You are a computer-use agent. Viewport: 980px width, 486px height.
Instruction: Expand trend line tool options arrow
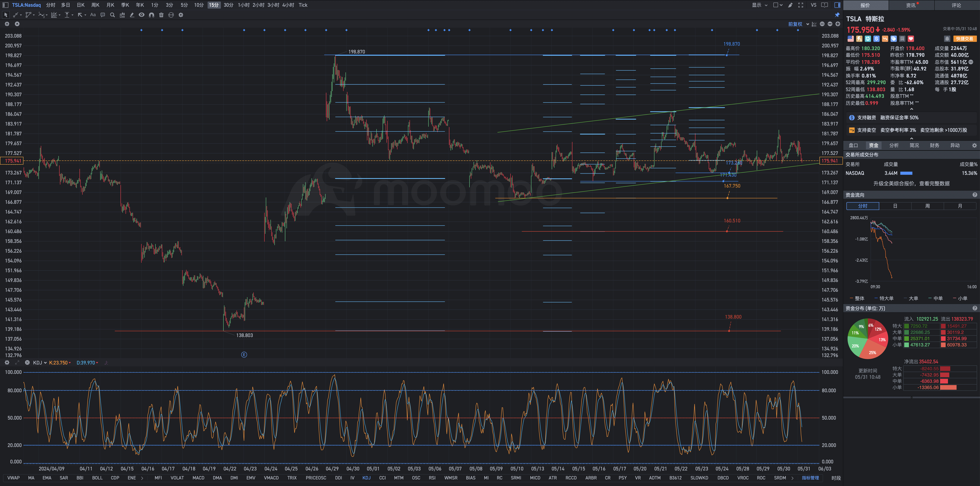[x=21, y=15]
